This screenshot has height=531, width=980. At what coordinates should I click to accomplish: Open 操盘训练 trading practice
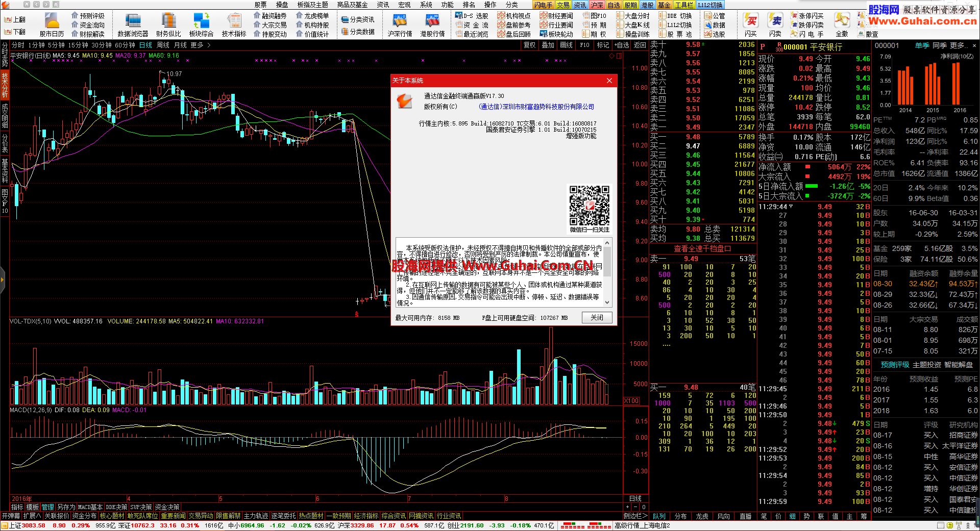tap(633, 34)
